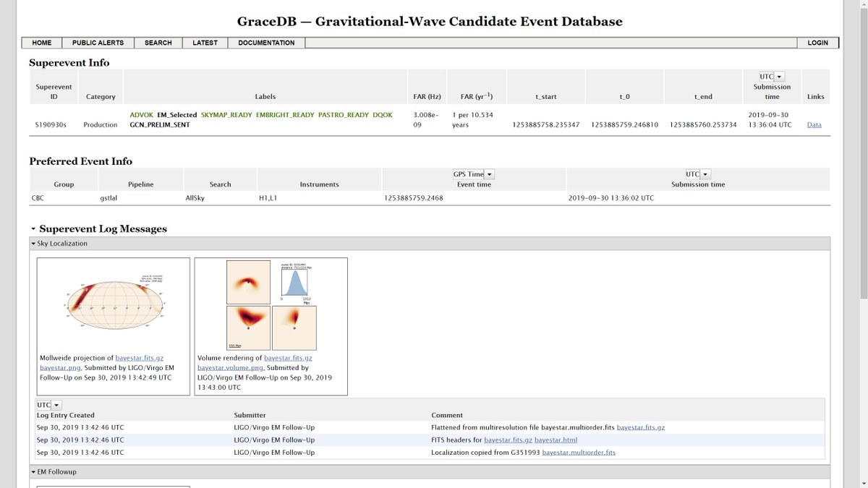Go to the HOME page
868x488 pixels.
(42, 43)
